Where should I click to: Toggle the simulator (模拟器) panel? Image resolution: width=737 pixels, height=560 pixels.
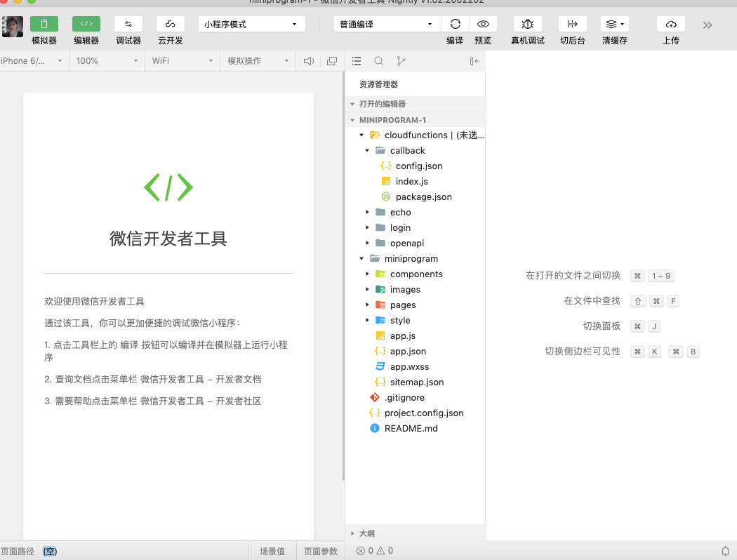[44, 24]
